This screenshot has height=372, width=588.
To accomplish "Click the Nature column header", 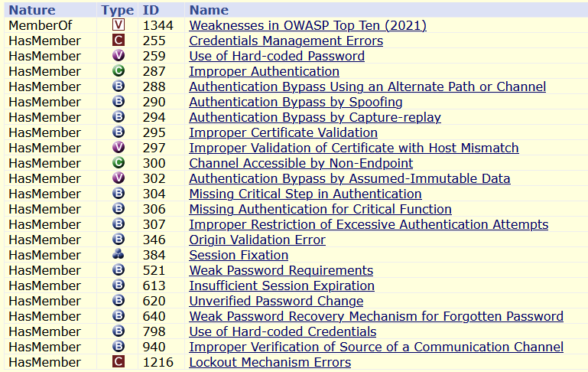I will [32, 10].
